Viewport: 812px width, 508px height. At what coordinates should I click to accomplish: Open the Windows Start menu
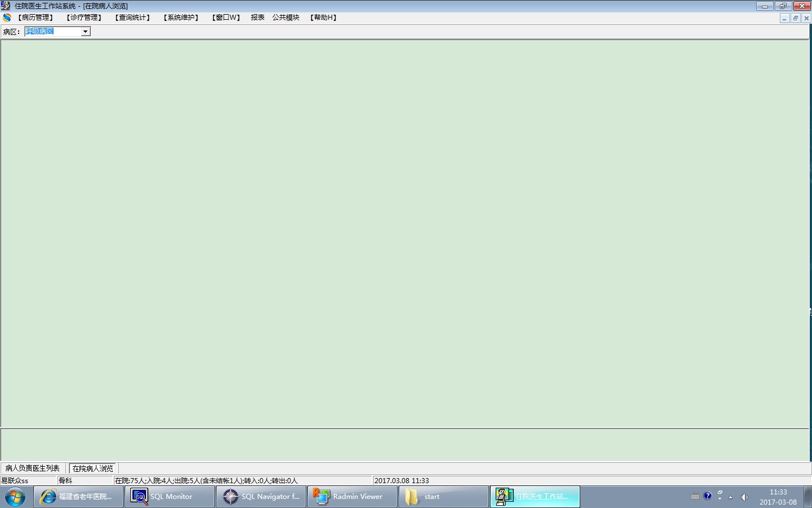pyautogui.click(x=15, y=497)
